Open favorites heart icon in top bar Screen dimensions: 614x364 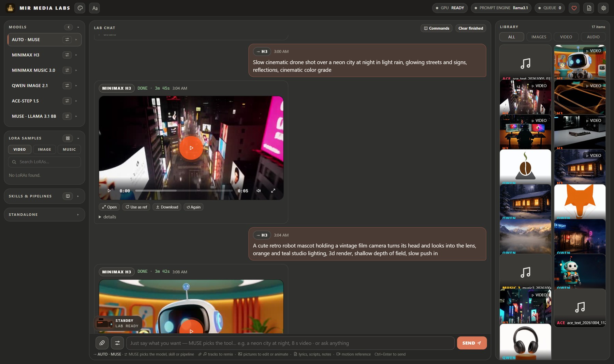574,8
